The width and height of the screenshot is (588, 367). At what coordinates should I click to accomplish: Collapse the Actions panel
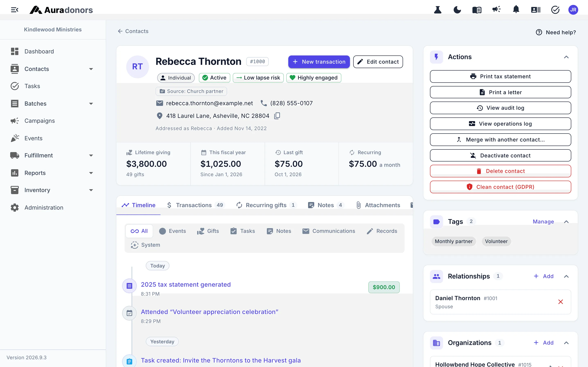pyautogui.click(x=566, y=57)
